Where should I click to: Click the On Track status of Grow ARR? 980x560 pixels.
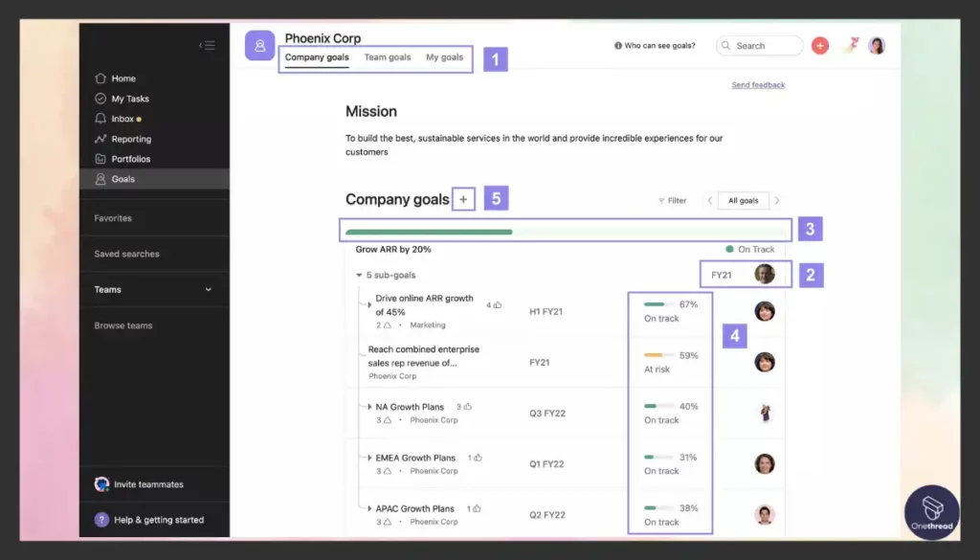tap(750, 250)
